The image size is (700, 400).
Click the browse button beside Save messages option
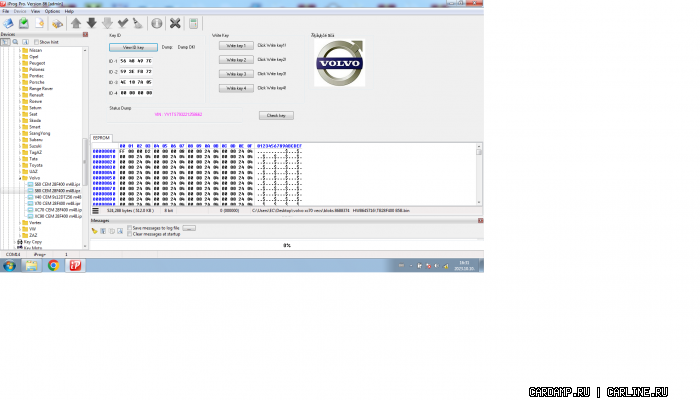(x=189, y=228)
